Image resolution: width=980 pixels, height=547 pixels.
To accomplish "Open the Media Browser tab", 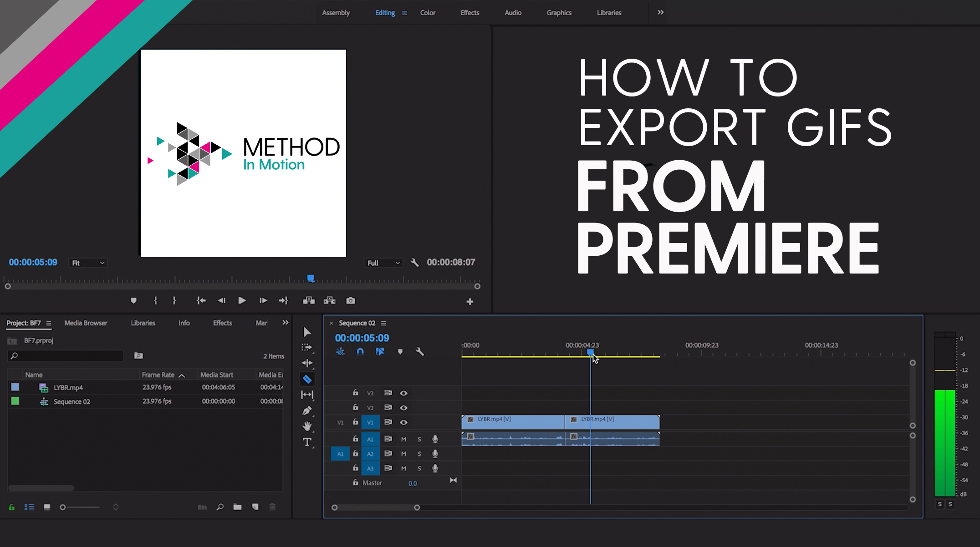I will (86, 323).
